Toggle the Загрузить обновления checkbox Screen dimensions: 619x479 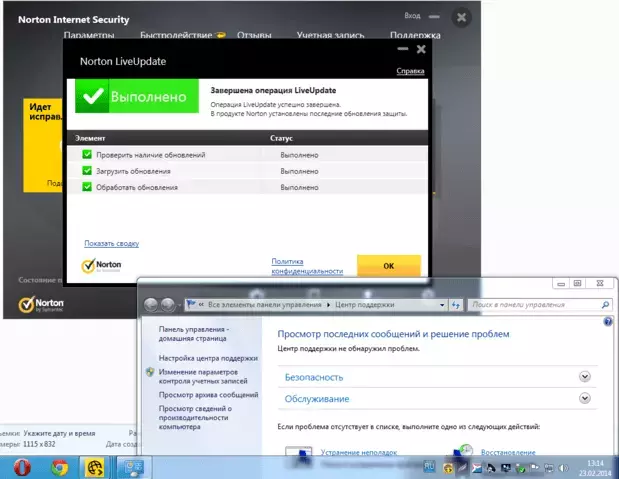click(87, 171)
